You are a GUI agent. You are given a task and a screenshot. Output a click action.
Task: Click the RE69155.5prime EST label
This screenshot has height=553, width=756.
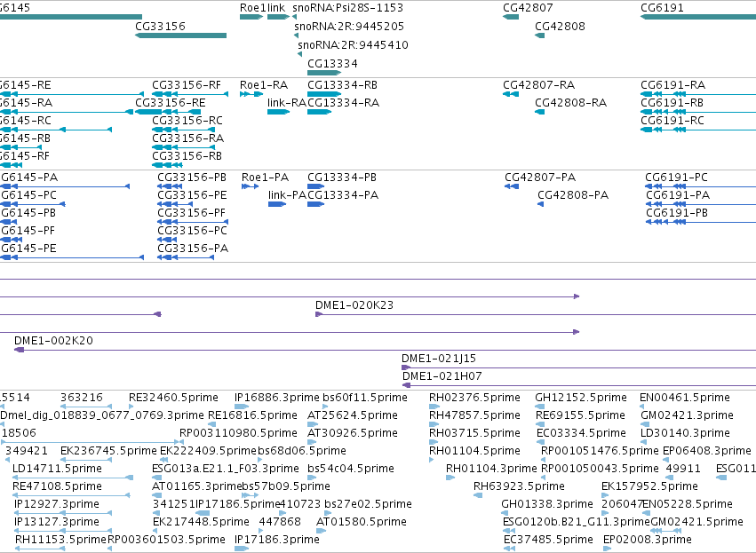580,415
